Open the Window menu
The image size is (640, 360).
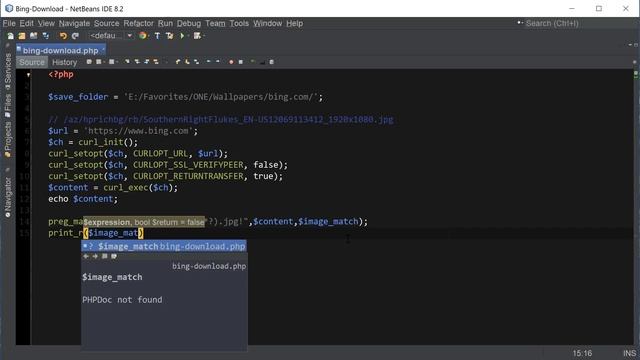pos(267,23)
